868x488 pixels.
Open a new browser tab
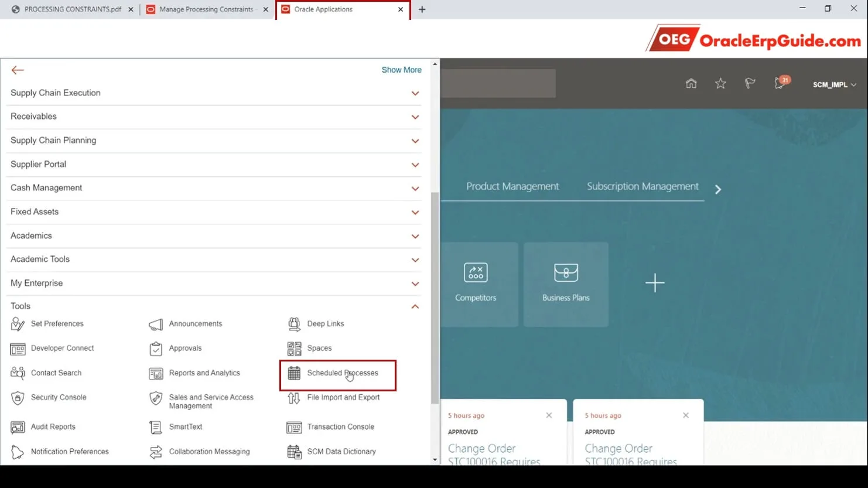tap(422, 9)
